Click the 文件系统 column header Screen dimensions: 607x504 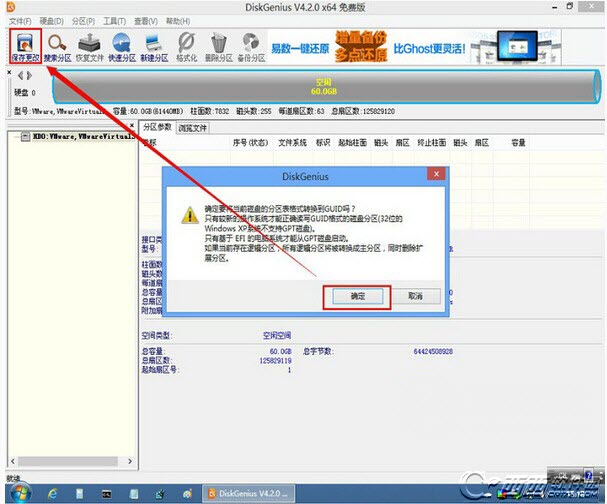pyautogui.click(x=292, y=143)
